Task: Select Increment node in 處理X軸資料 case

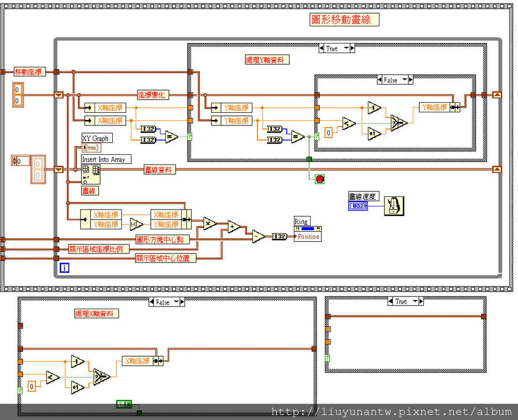Action: [77, 387]
